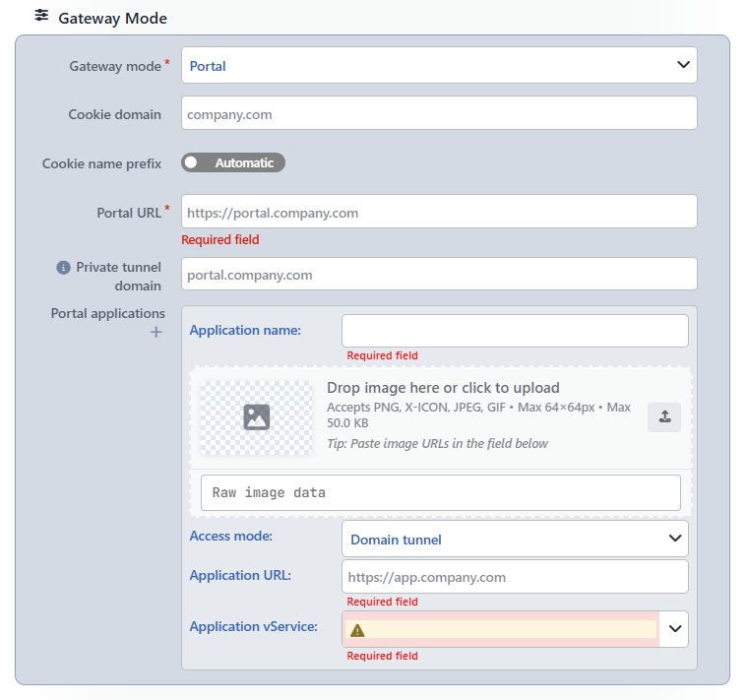Click 'Required field' under Application name
The width and height of the screenshot is (748, 700).
pyautogui.click(x=382, y=355)
